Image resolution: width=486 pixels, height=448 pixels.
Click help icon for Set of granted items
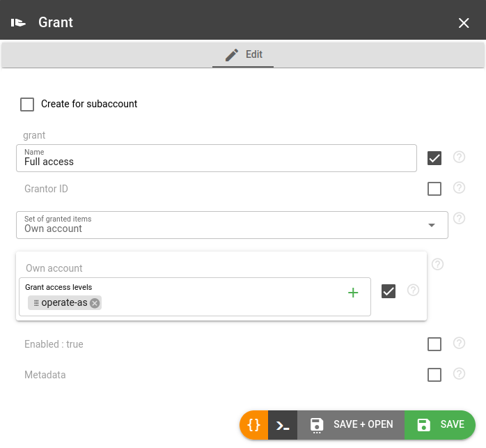[459, 219]
